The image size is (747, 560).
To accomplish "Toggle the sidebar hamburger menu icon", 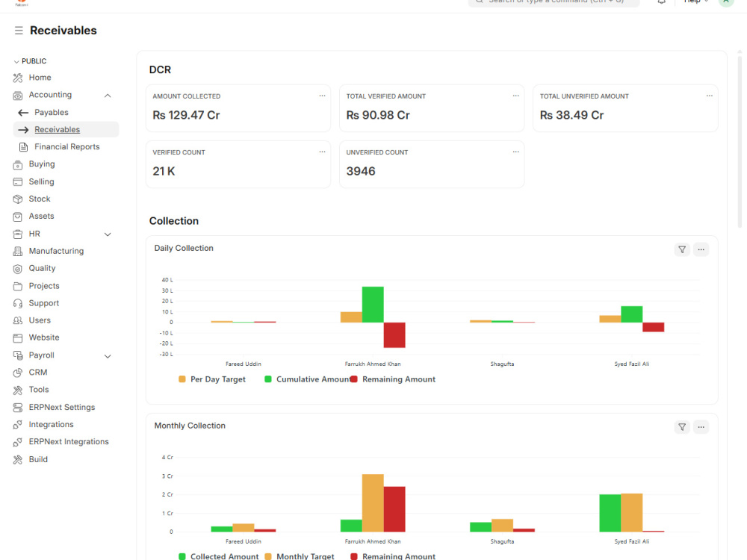I will [x=19, y=31].
